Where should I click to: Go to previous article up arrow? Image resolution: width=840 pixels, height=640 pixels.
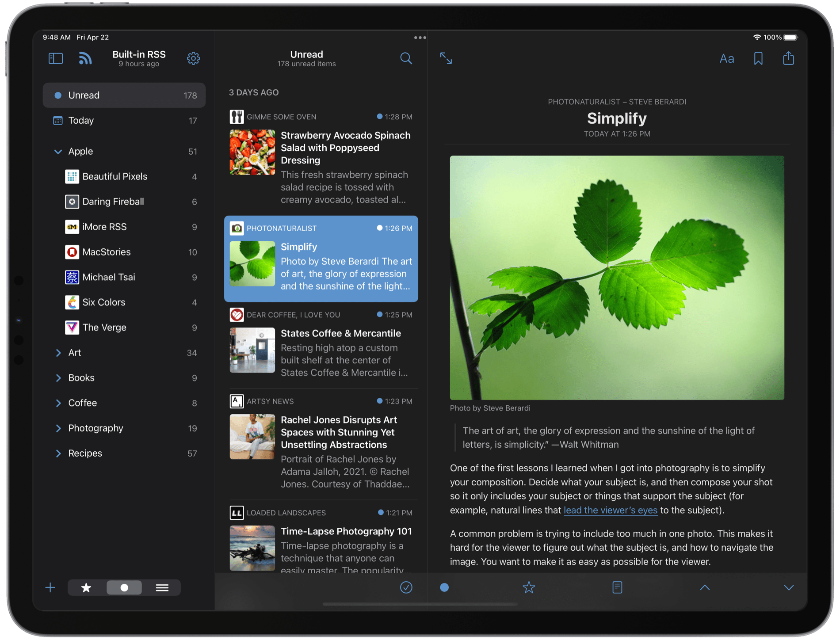pos(705,587)
